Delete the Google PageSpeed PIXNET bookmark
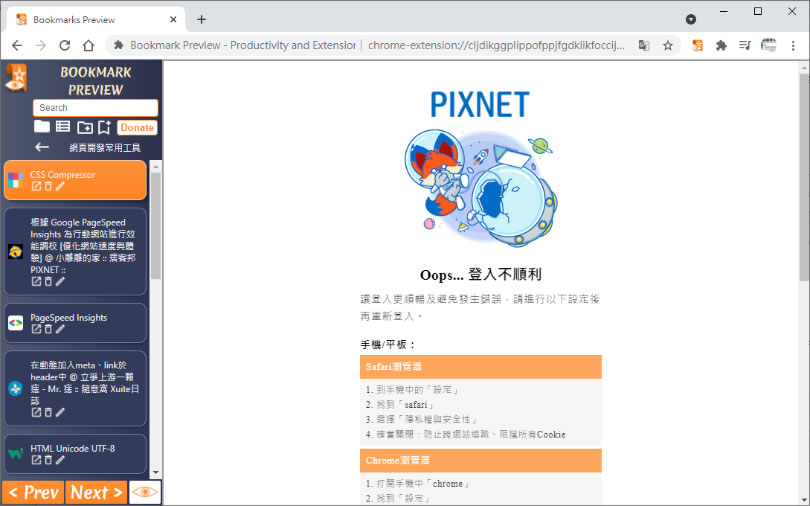 tap(48, 281)
